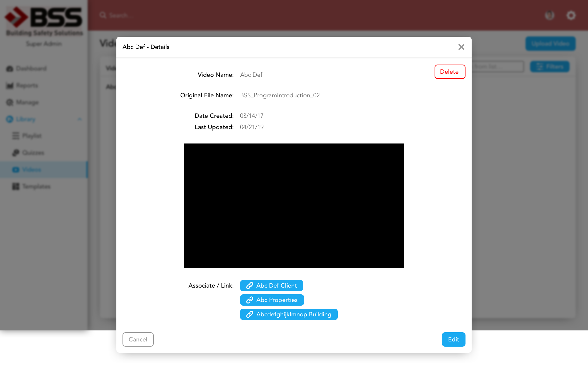Image resolution: width=588 pixels, height=365 pixels.
Task: Click the user avatar icon in the header
Action: 549,15
